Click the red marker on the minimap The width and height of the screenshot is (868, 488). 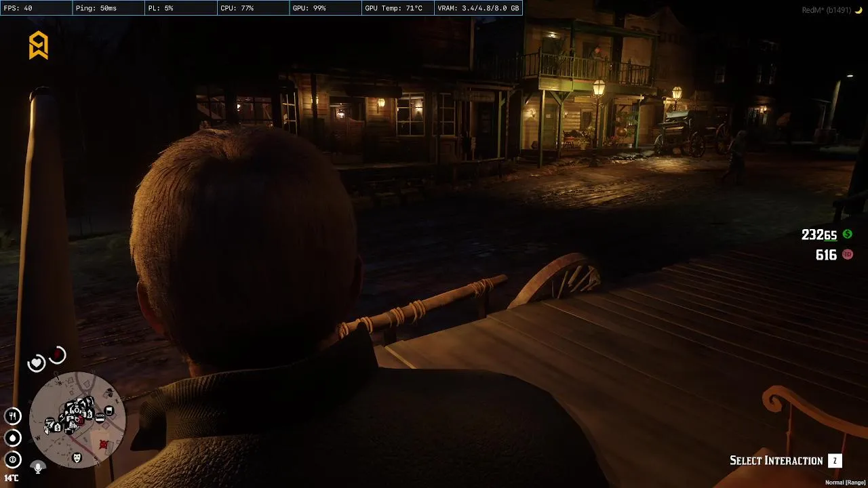[x=103, y=445]
